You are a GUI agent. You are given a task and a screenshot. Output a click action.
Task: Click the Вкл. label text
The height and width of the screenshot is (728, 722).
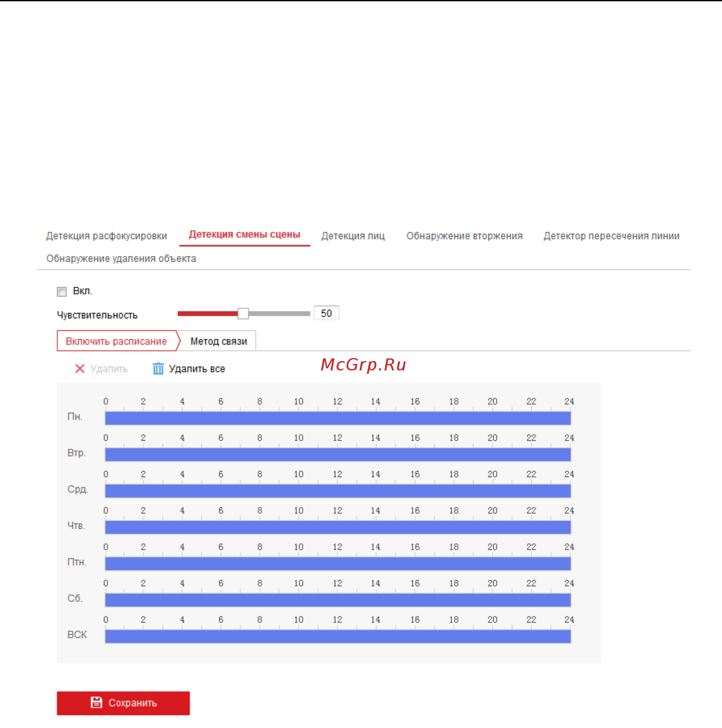point(82,291)
